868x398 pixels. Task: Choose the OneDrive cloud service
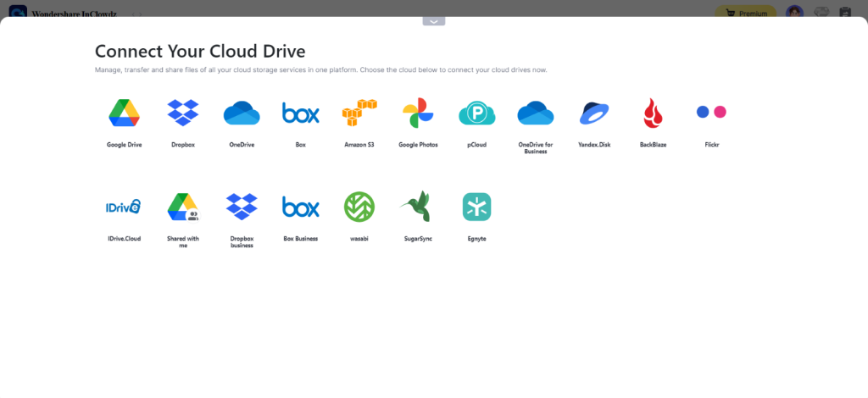click(x=242, y=113)
